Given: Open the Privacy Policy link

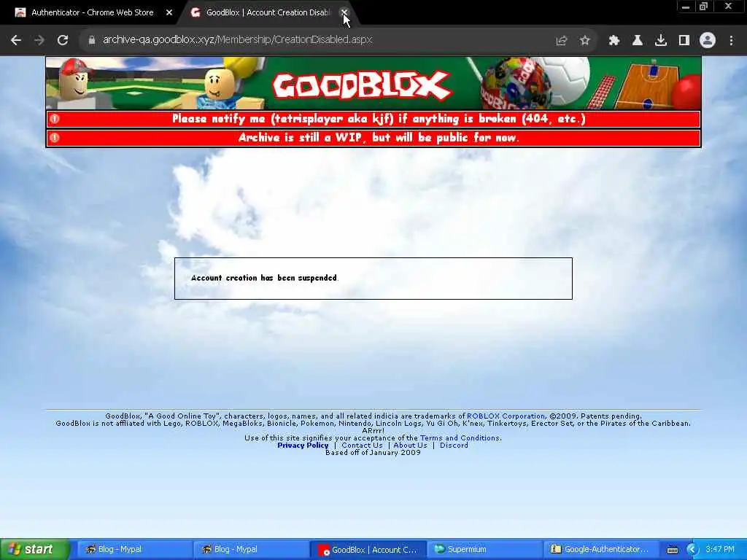Looking at the screenshot, I should pyautogui.click(x=303, y=446).
